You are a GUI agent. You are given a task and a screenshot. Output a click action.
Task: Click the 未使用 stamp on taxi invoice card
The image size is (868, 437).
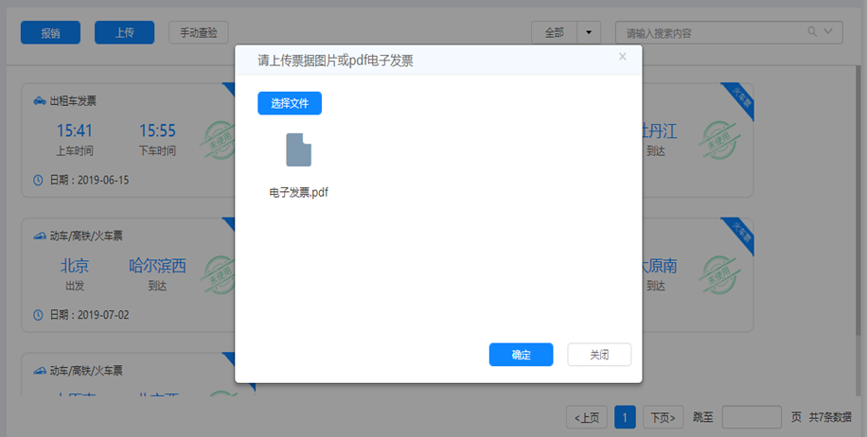216,140
